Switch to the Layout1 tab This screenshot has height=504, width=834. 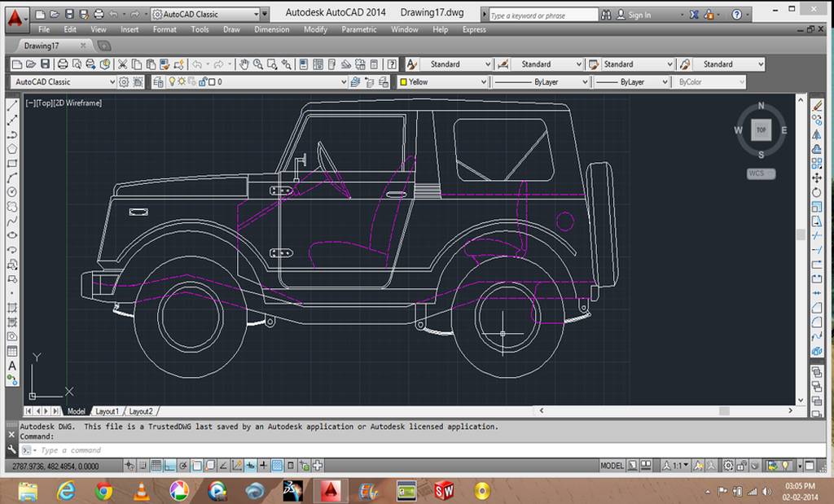click(109, 411)
